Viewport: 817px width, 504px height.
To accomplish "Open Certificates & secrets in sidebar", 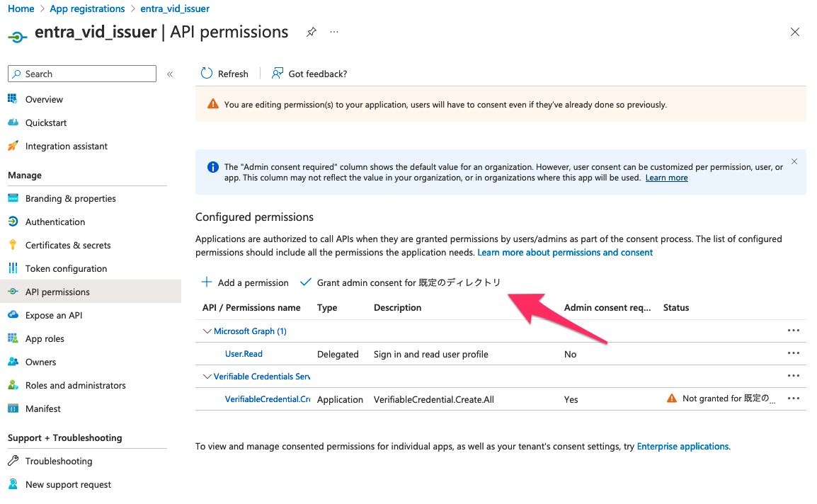I will [68, 246].
